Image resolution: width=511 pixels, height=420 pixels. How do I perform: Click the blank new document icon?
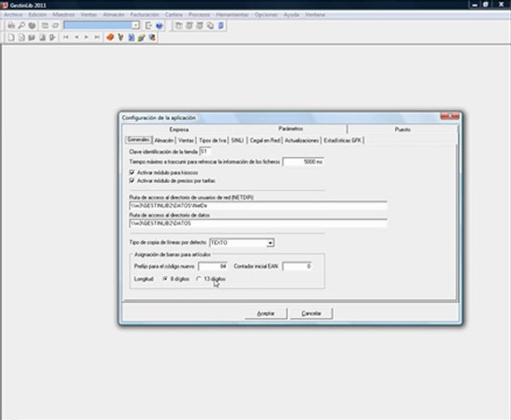[11, 37]
